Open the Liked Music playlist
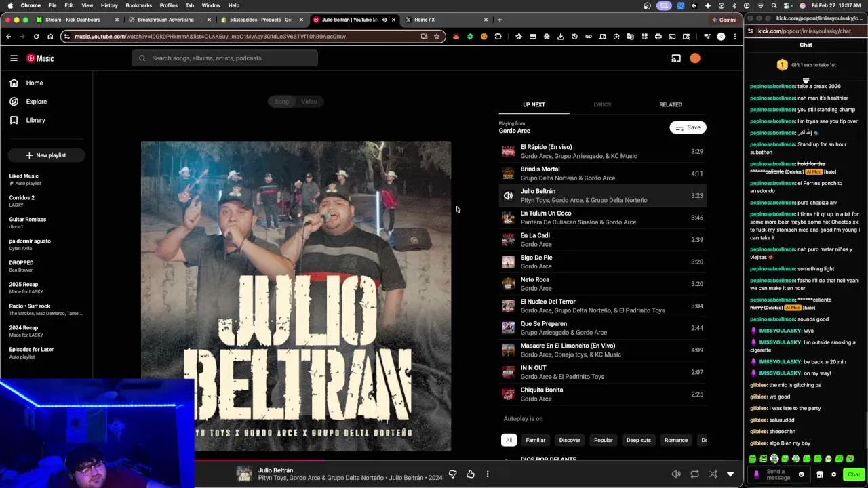The width and height of the screenshot is (868, 488). coord(46,180)
